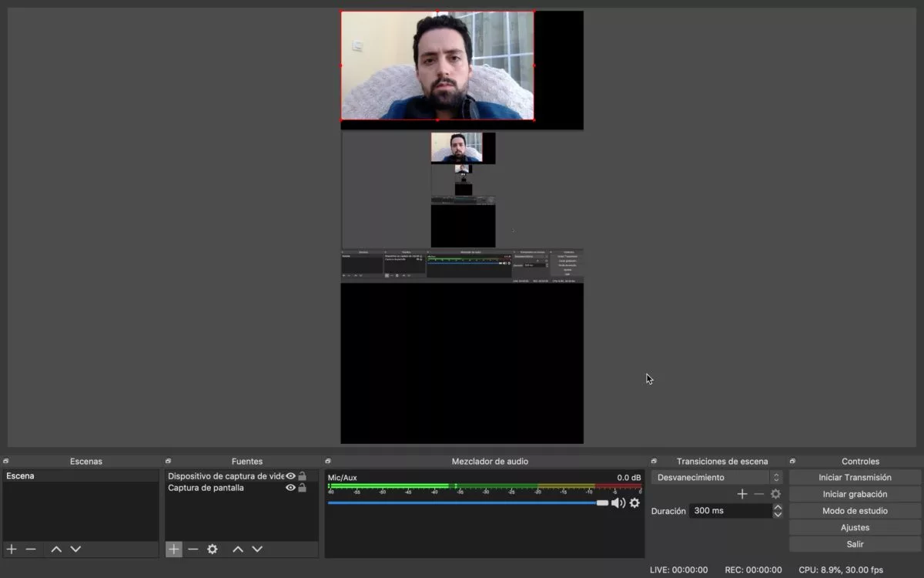Add a new source in Fuentes
The width and height of the screenshot is (924, 578).
coord(174,549)
